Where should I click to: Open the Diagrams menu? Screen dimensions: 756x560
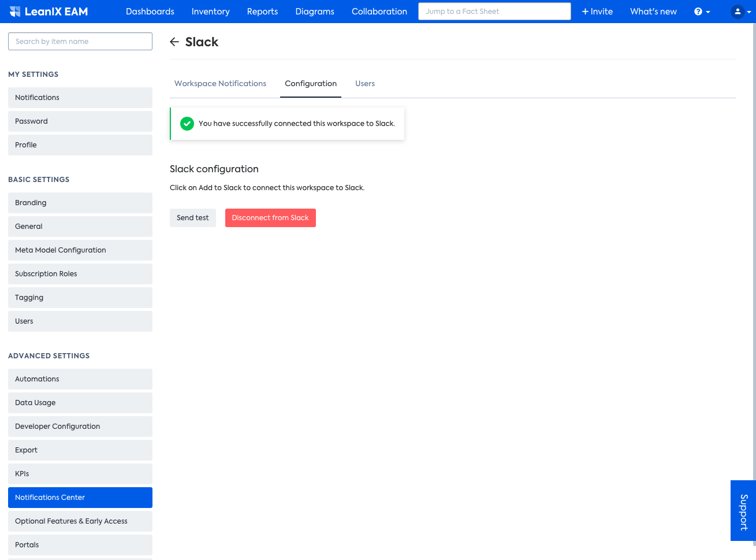pyautogui.click(x=315, y=12)
